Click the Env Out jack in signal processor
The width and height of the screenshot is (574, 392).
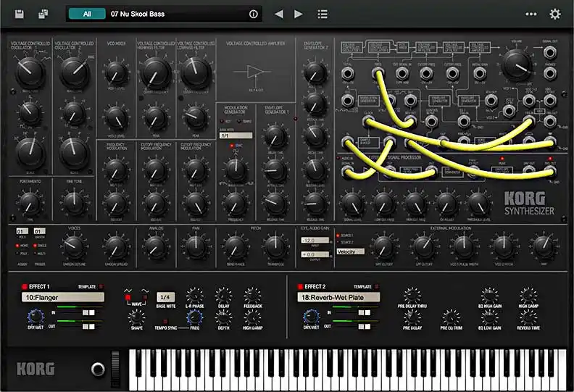click(x=528, y=170)
